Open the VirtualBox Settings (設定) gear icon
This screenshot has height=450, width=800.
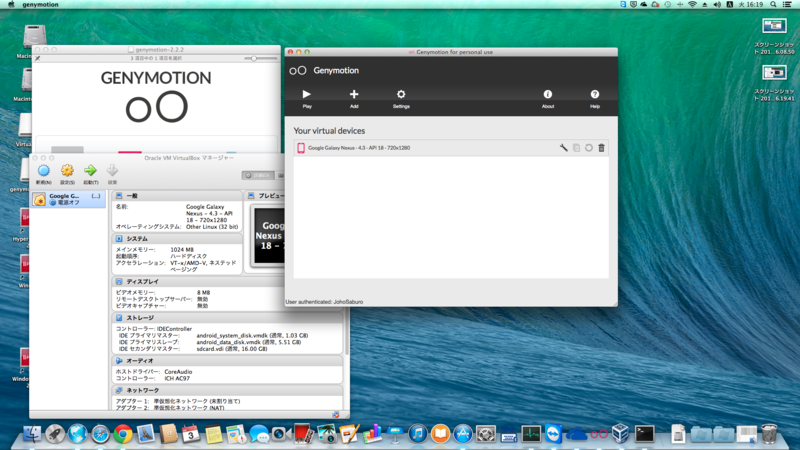(x=67, y=174)
